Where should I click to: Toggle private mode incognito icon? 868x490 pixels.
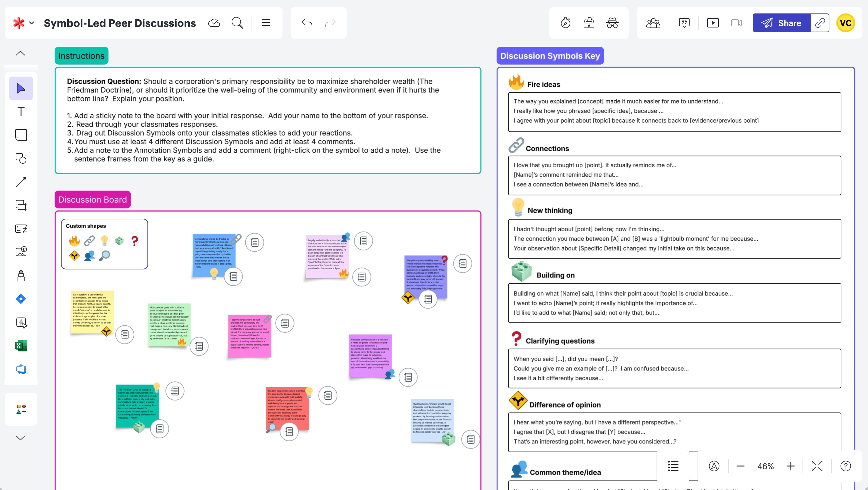[x=612, y=23]
